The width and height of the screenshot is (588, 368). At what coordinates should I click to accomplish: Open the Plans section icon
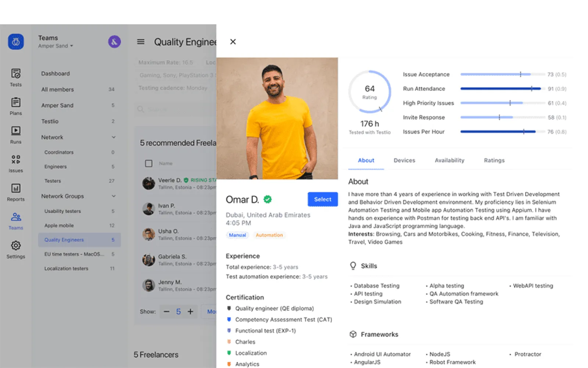coord(16,102)
